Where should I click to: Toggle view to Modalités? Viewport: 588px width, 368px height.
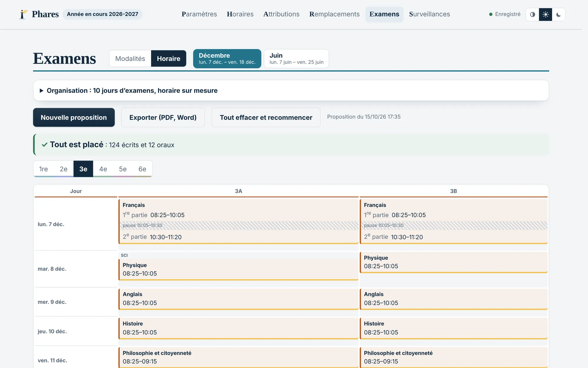point(130,59)
